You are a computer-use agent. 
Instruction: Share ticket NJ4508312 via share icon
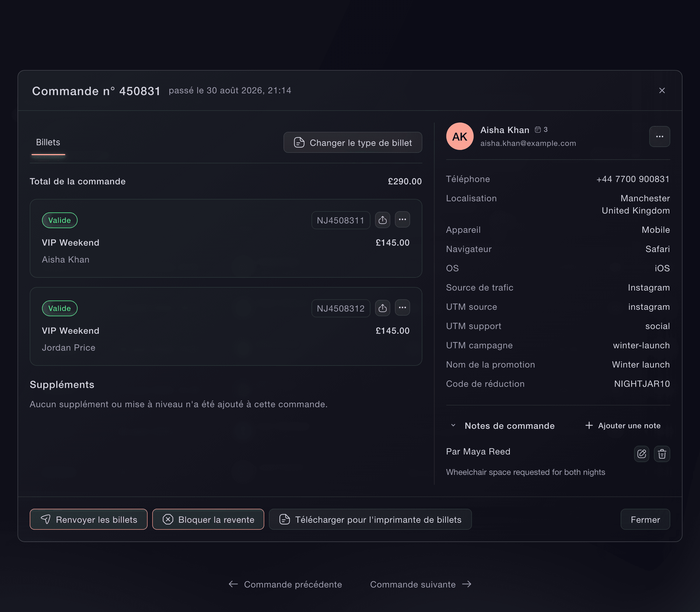pyautogui.click(x=382, y=308)
